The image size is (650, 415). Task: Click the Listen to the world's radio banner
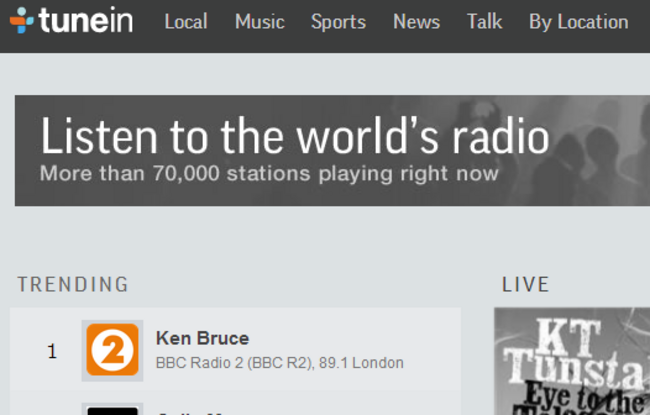[x=332, y=150]
